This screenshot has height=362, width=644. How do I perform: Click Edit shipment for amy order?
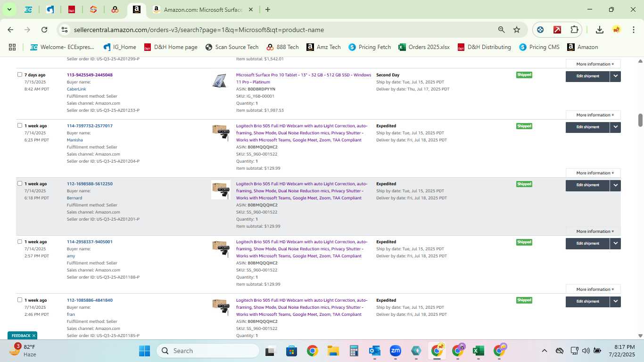[x=587, y=243]
